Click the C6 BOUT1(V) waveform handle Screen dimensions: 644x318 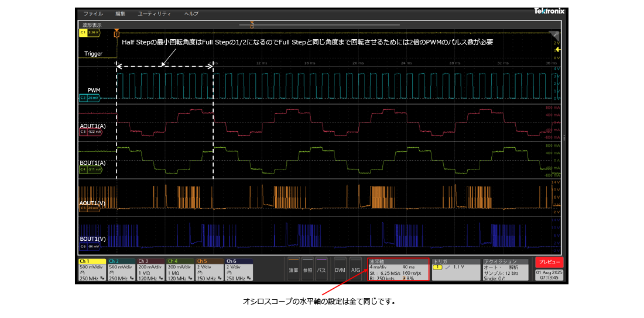coord(89,246)
